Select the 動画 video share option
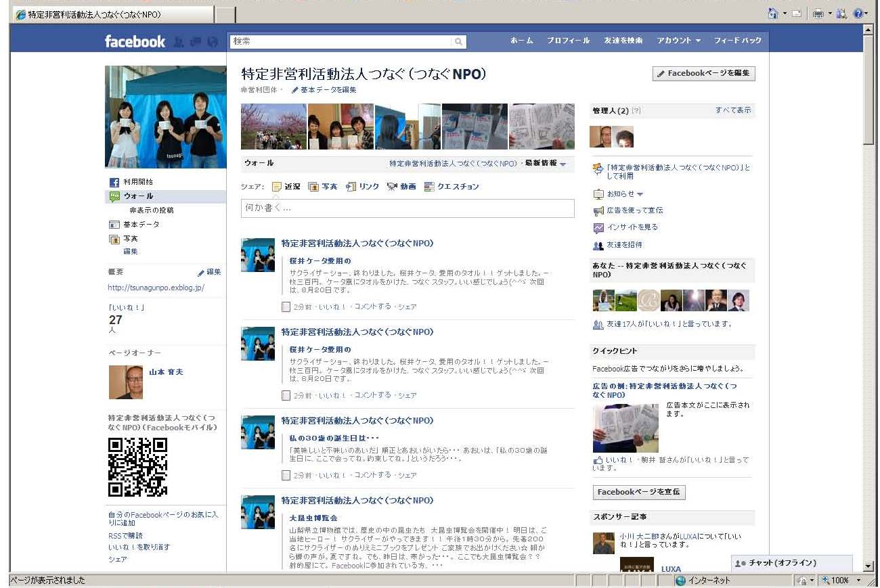This screenshot has height=588, width=880. click(401, 187)
